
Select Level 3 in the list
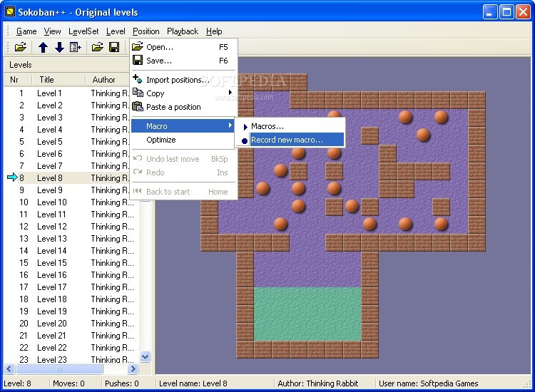(x=67, y=118)
